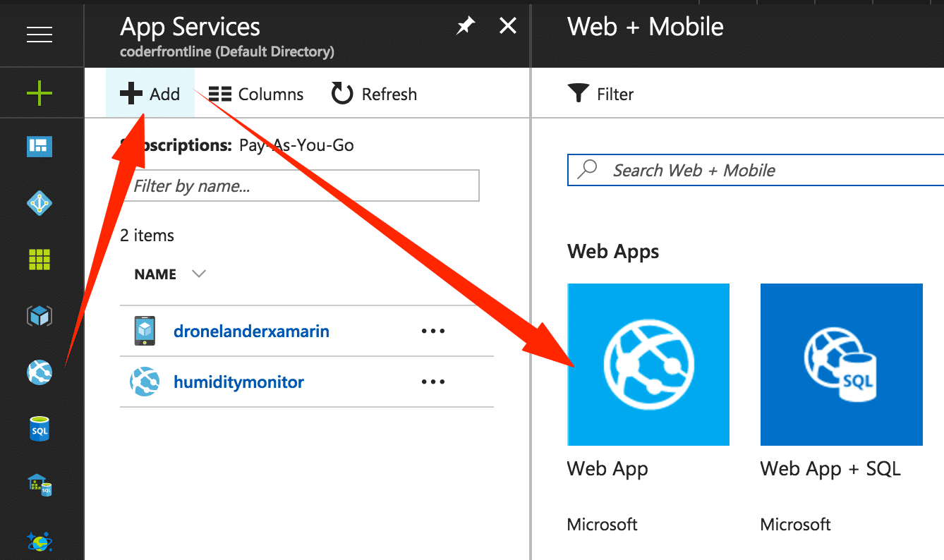Open App Services globe icon in sidebar
The image size is (944, 560).
40,372
